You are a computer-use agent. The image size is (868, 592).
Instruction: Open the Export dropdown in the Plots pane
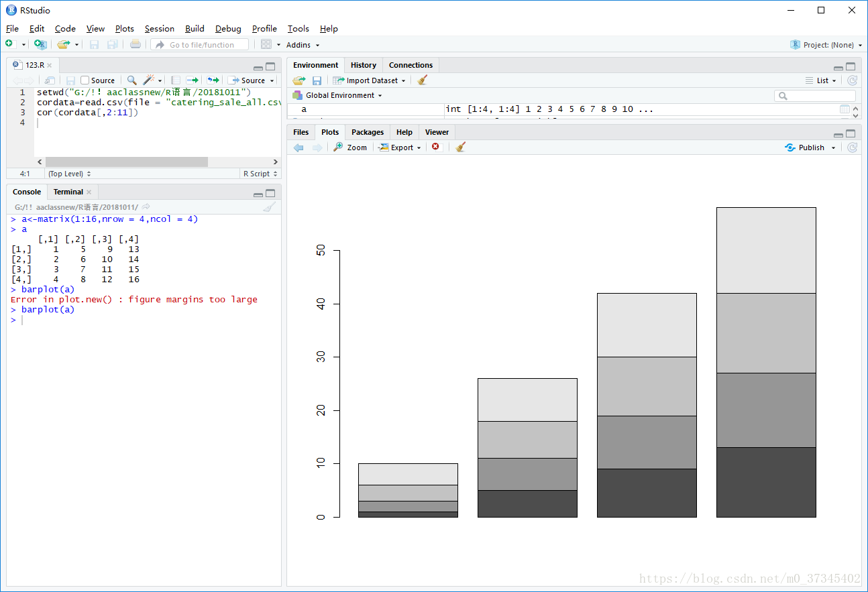pos(400,147)
